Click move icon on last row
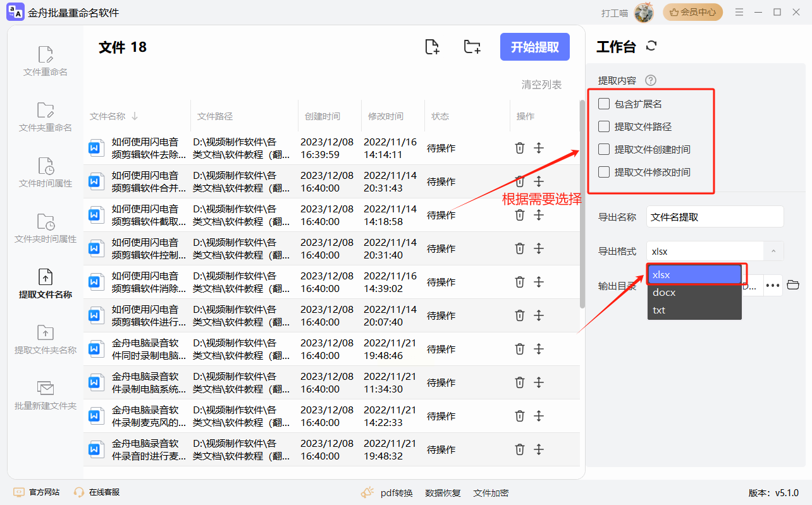Screen dimensions: 812x505 click(x=539, y=449)
